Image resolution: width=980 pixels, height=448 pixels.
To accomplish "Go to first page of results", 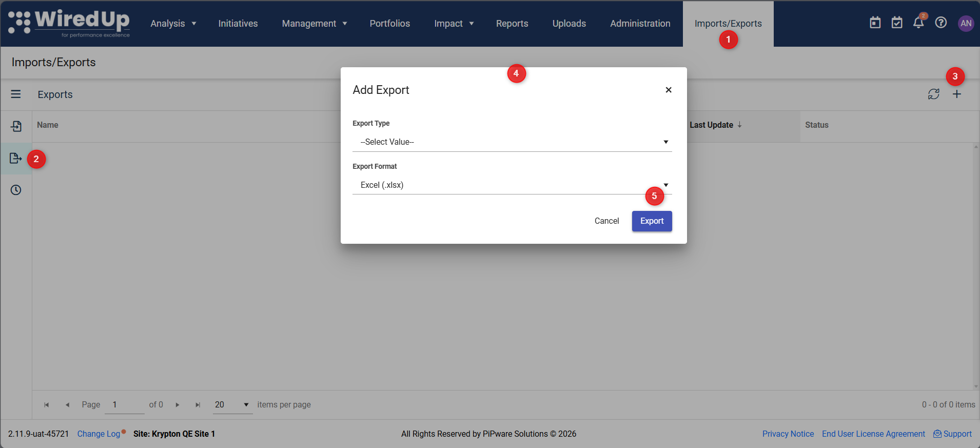I will (x=47, y=405).
